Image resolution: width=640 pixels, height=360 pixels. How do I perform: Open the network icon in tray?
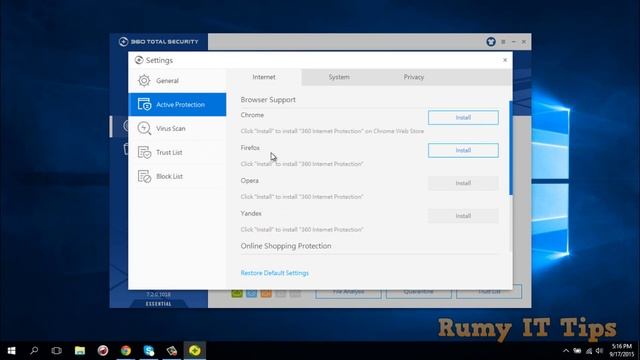click(589, 351)
